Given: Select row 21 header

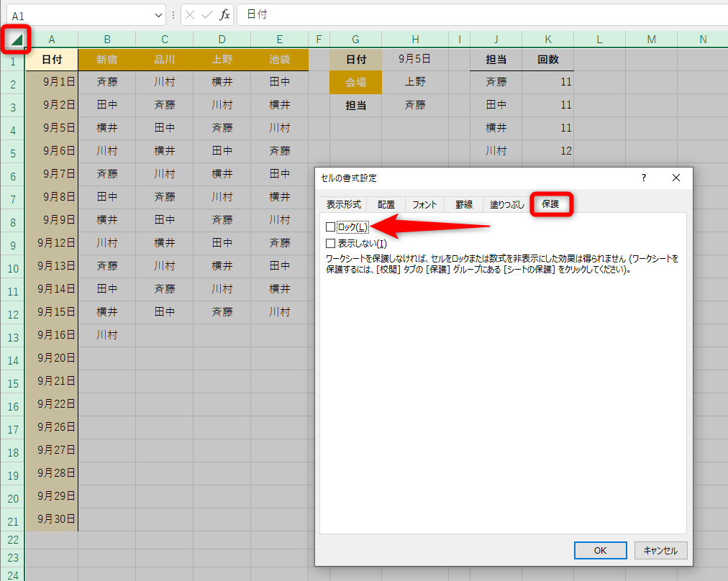Looking at the screenshot, I should click(x=12, y=521).
